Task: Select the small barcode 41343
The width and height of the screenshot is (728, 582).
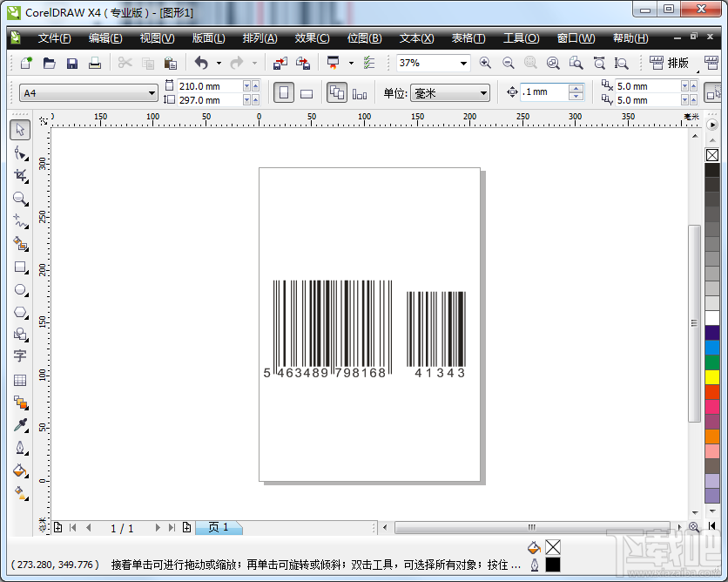Action: [436, 335]
